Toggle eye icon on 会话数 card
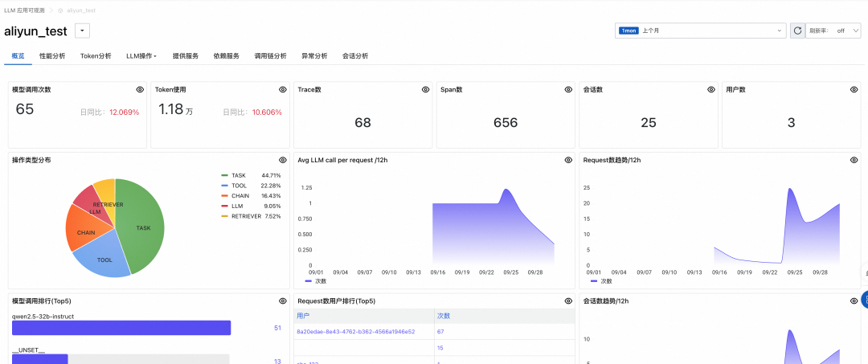 point(711,90)
